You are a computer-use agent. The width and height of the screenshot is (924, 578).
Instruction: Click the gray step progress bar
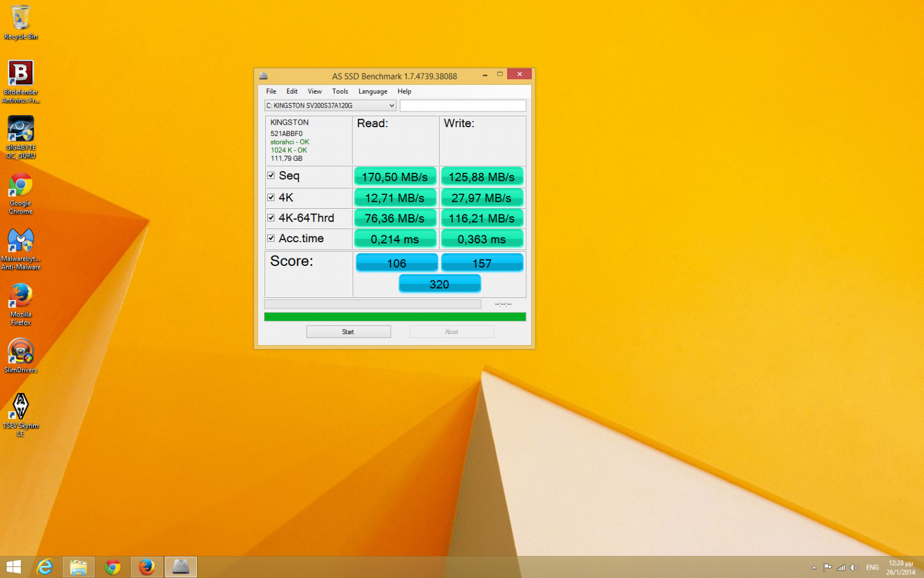tap(372, 304)
